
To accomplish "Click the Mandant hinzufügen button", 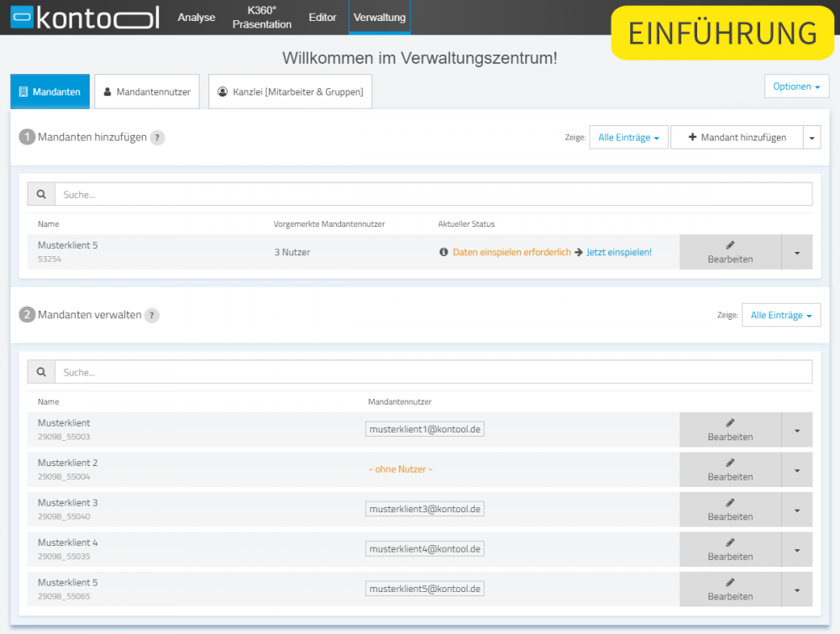I will point(737,138).
